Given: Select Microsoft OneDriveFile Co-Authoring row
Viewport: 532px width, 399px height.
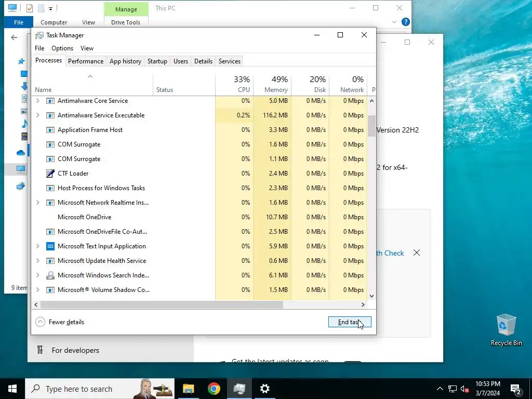Looking at the screenshot, I should (x=199, y=232).
